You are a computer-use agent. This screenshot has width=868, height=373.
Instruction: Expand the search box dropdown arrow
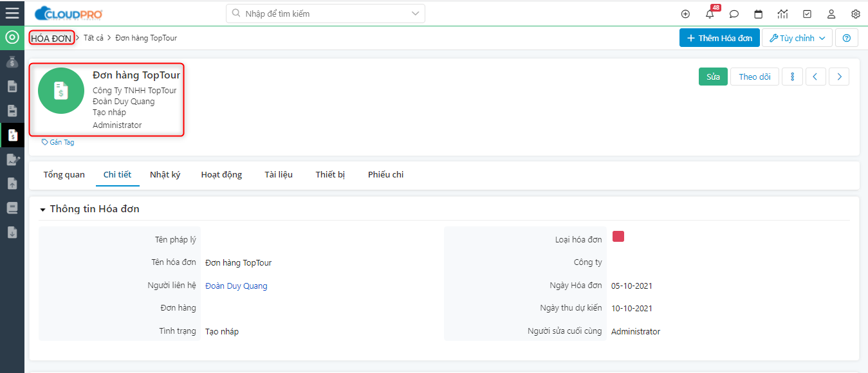416,13
